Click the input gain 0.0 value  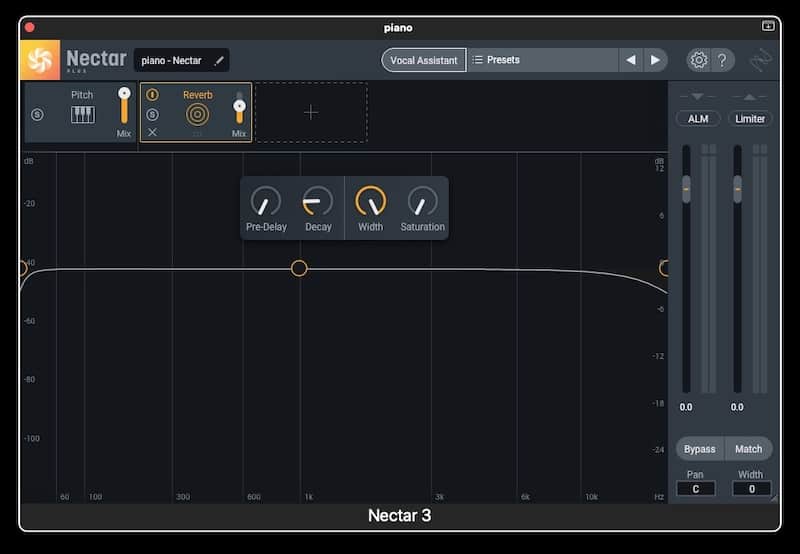click(x=686, y=407)
